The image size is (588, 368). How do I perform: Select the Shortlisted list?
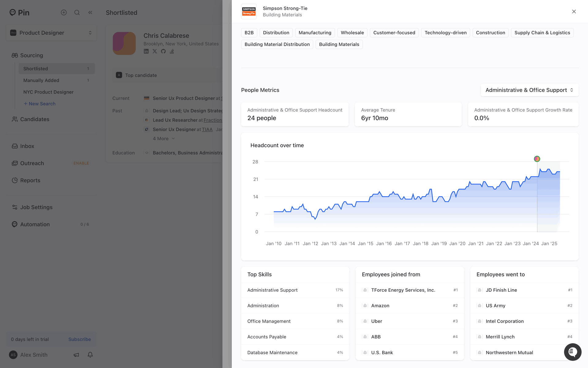click(x=57, y=69)
